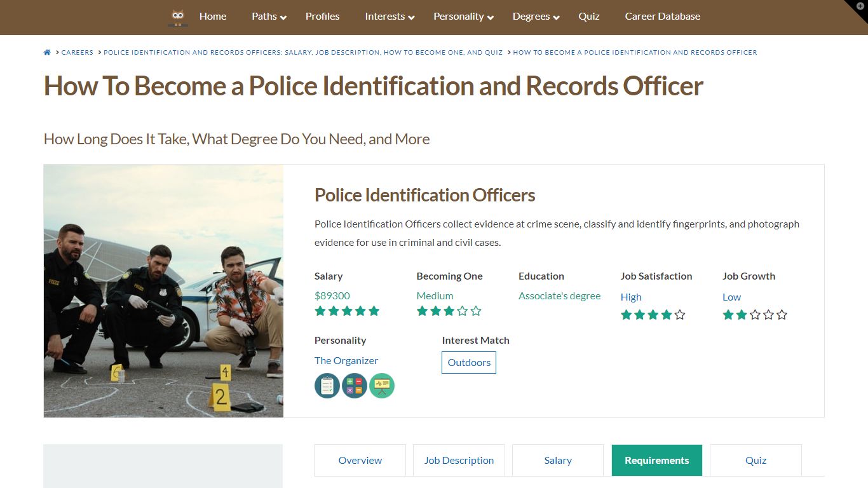The width and height of the screenshot is (868, 488).
Task: Click the Low job growth link
Action: [731, 297]
